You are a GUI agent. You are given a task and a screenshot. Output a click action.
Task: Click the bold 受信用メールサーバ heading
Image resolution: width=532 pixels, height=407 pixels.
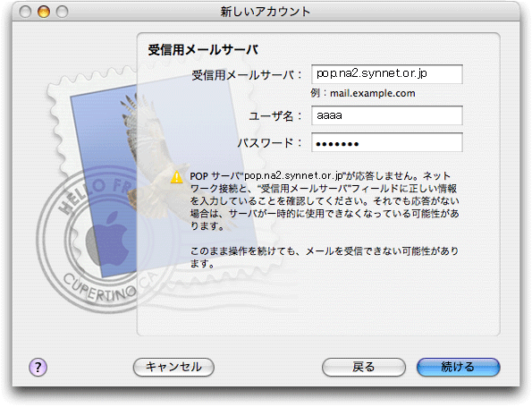(x=203, y=50)
